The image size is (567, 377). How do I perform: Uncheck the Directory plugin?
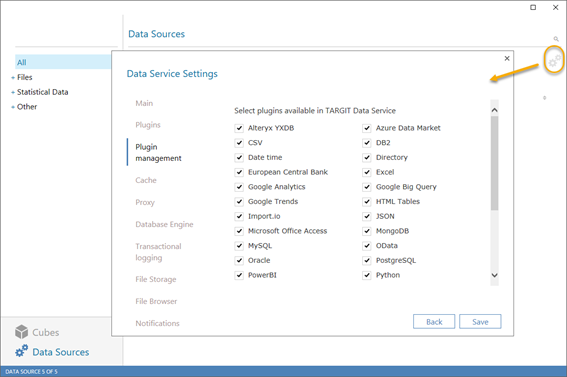pos(367,158)
